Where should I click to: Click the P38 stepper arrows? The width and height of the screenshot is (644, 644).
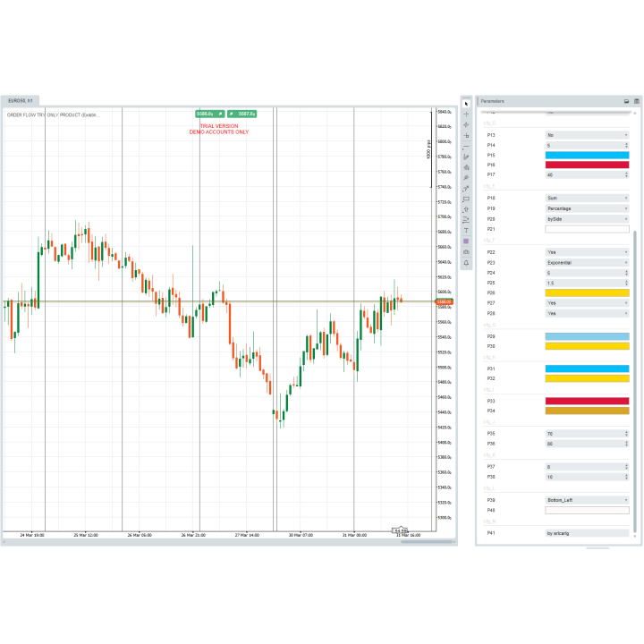[x=626, y=478]
